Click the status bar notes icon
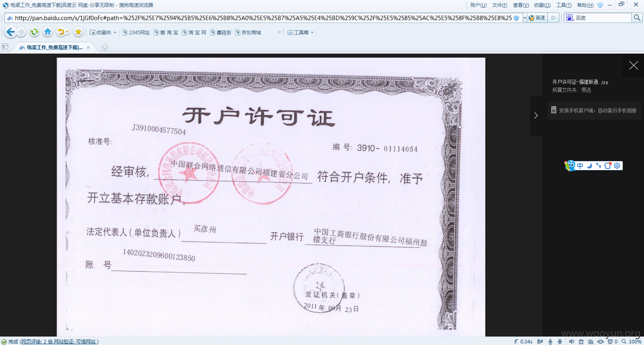The width and height of the screenshot is (644, 345). point(540,341)
